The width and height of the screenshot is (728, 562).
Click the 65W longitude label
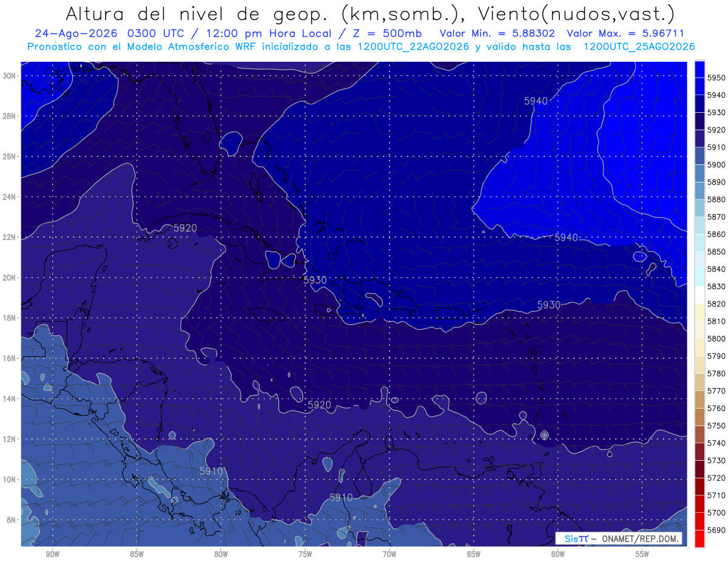tap(474, 554)
